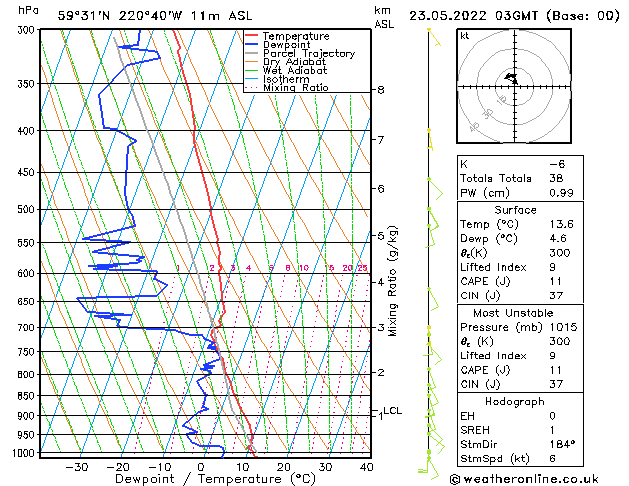This screenshot has width=629, height=486.
Task: Click the 'StmDir' value 184°
Action: (562, 445)
